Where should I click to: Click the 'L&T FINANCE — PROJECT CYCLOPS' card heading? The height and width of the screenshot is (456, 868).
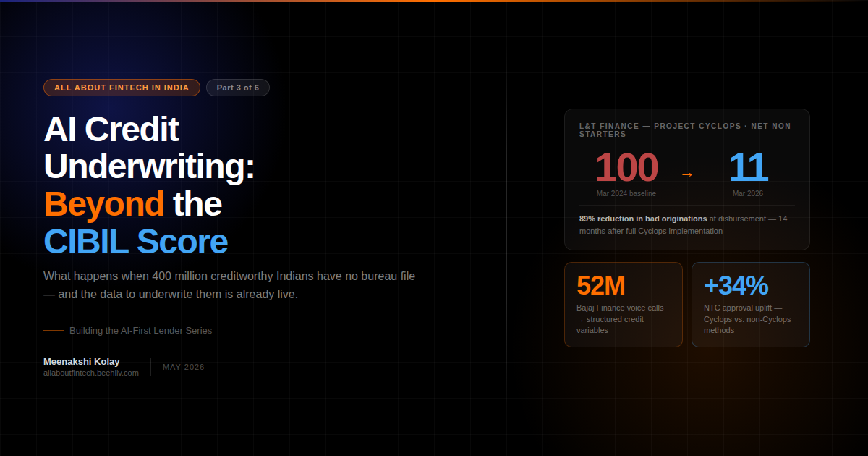click(x=685, y=130)
